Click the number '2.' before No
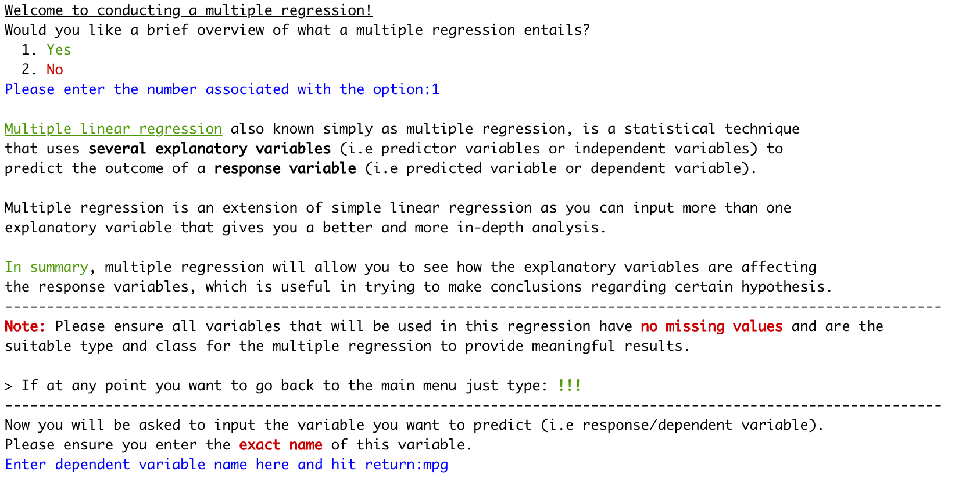 coord(30,70)
